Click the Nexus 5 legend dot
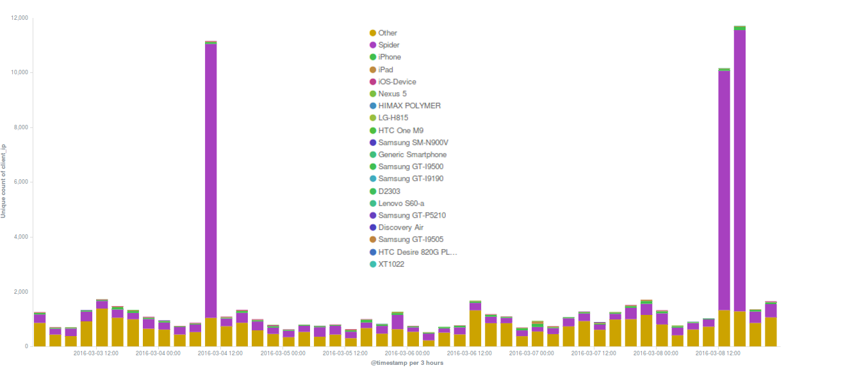 (x=373, y=94)
